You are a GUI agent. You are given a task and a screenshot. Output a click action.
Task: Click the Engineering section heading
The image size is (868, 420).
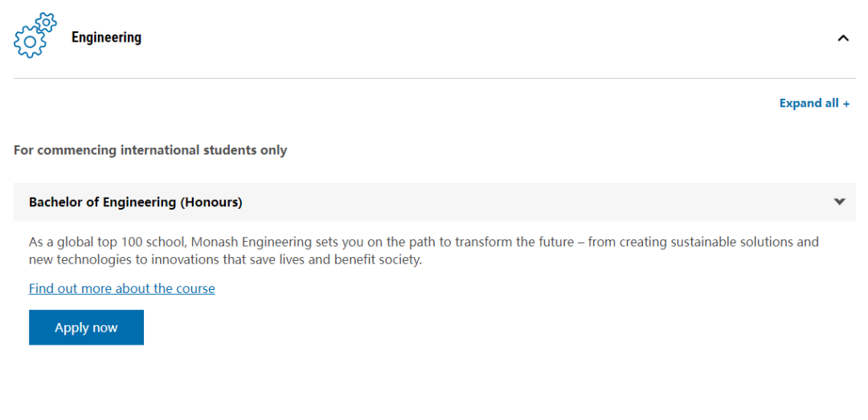coord(106,38)
